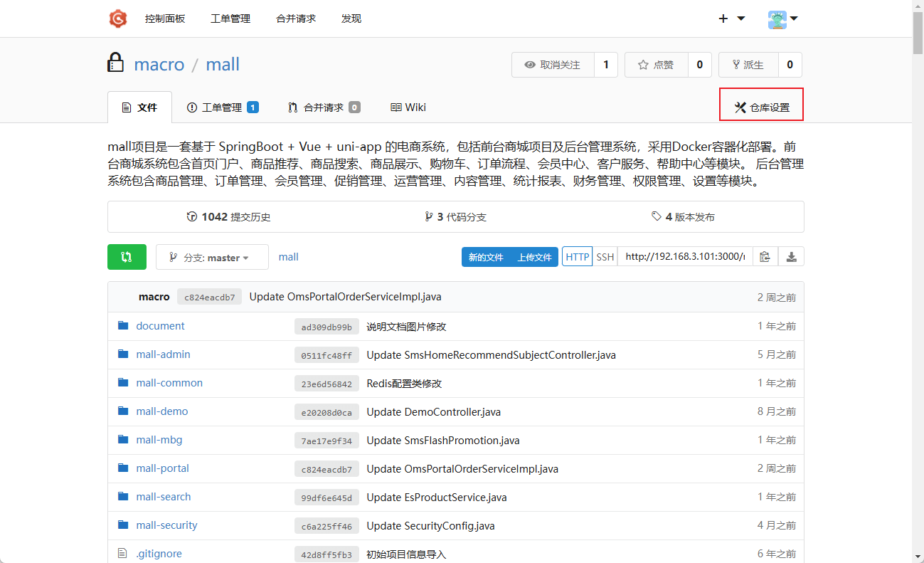Click the page vertical scrollbar
This screenshot has height=563, width=924.
pyautogui.click(x=918, y=285)
